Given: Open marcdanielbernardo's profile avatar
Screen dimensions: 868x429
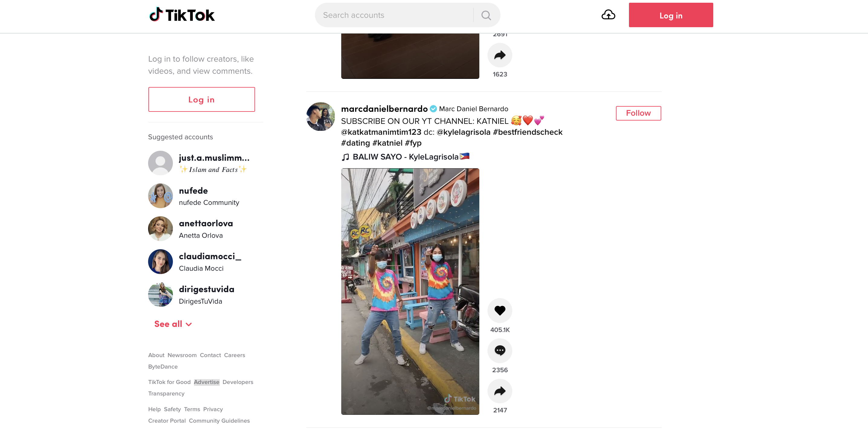Looking at the screenshot, I should pyautogui.click(x=320, y=117).
